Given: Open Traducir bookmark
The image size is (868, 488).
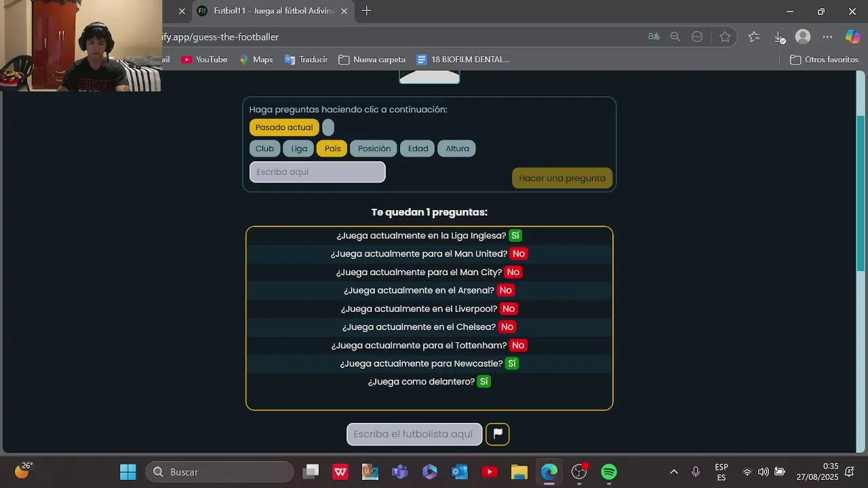Looking at the screenshot, I should click(306, 60).
